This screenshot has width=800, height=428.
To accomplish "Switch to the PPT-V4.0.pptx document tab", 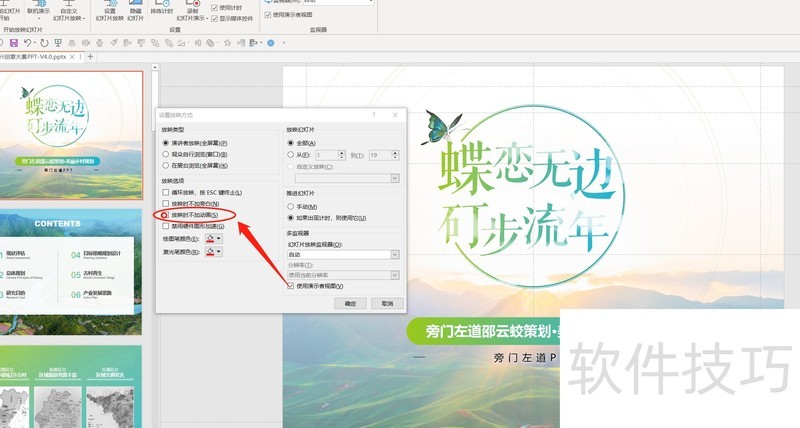I will (x=40, y=57).
